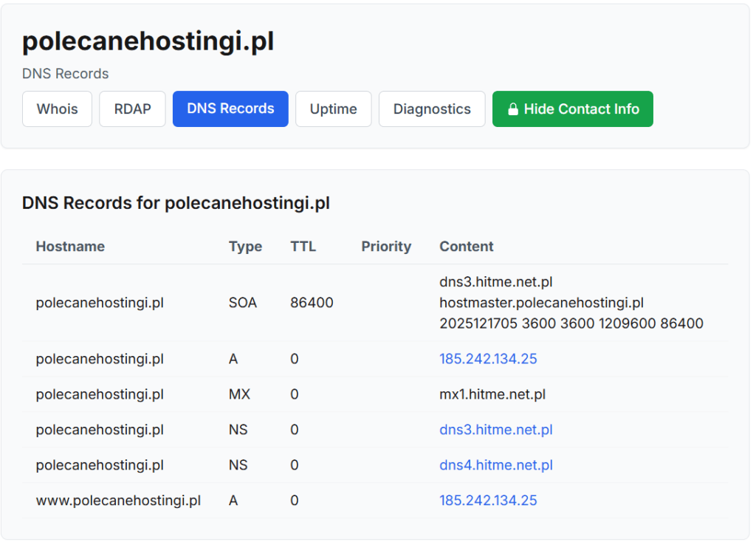The width and height of the screenshot is (756, 542).
Task: Click the Hostname column header
Action: (x=70, y=247)
